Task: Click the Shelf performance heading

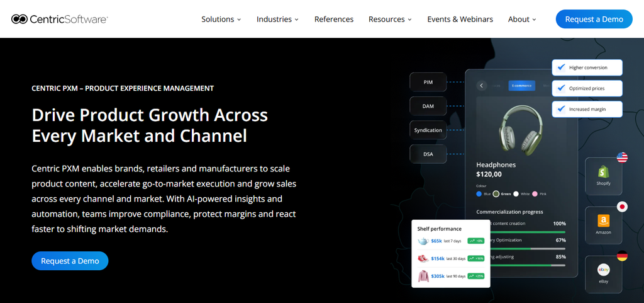Action: 439,229
